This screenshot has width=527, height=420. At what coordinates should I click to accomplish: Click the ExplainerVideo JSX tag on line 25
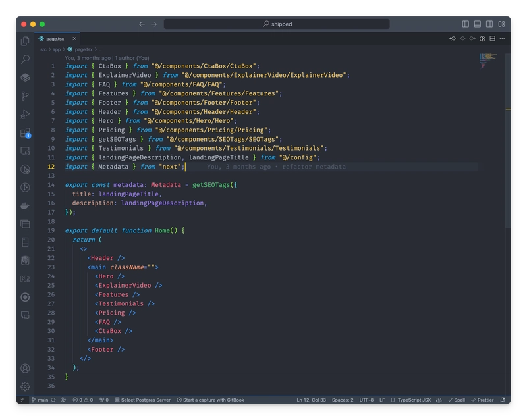pos(125,285)
